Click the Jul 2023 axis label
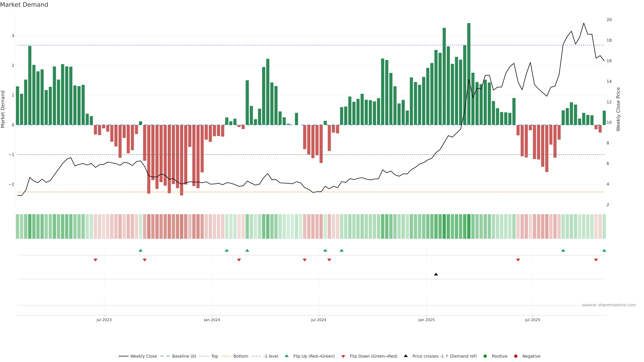 pos(104,320)
